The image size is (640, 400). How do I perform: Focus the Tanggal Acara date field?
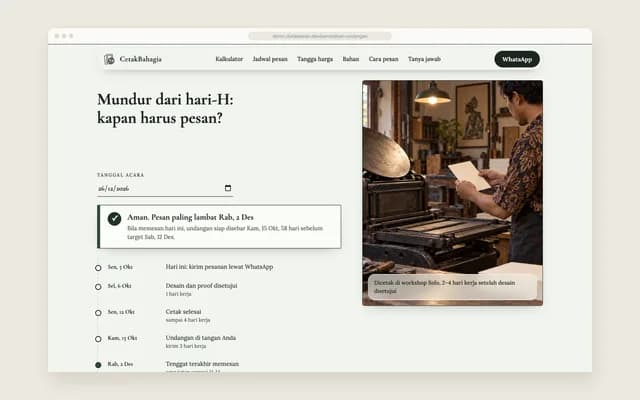click(x=165, y=189)
